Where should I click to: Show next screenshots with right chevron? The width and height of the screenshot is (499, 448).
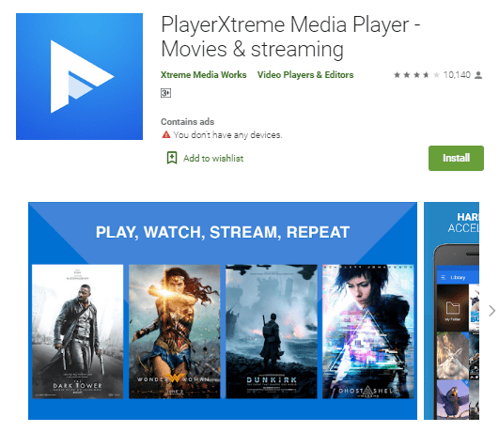(492, 311)
